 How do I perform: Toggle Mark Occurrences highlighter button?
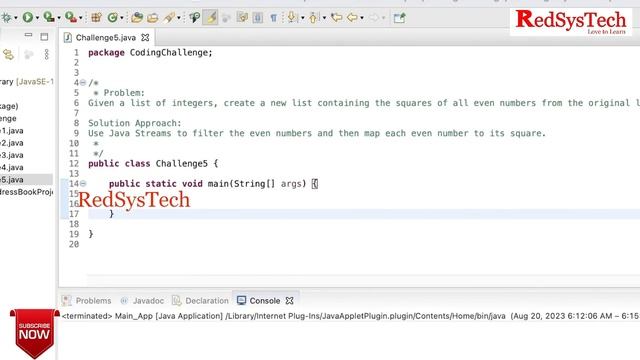point(211,18)
